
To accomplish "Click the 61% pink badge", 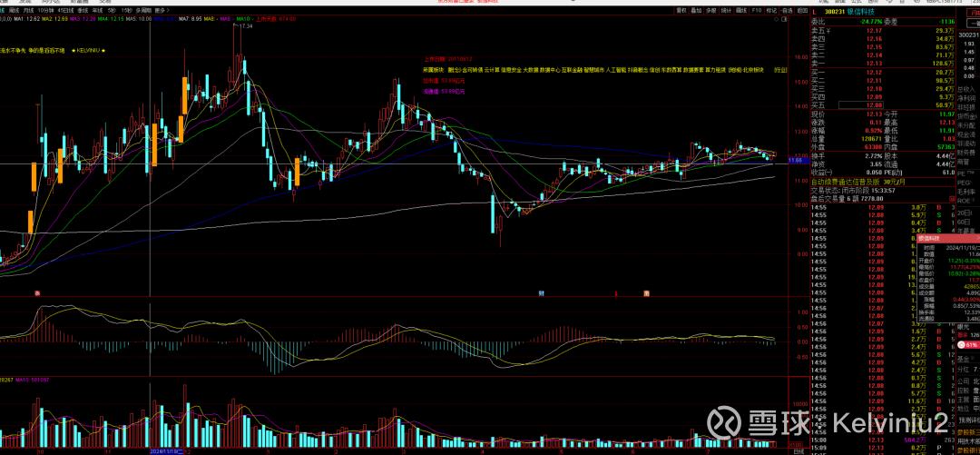I will coord(969,345).
